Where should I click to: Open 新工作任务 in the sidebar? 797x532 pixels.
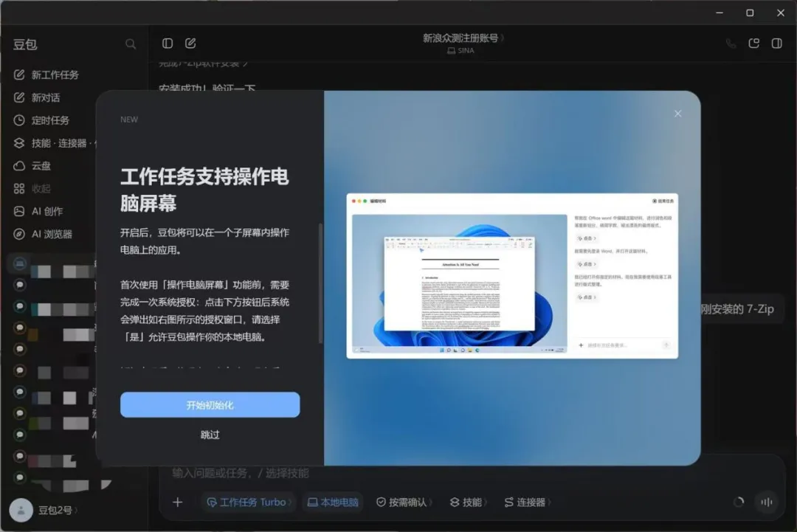[46, 75]
